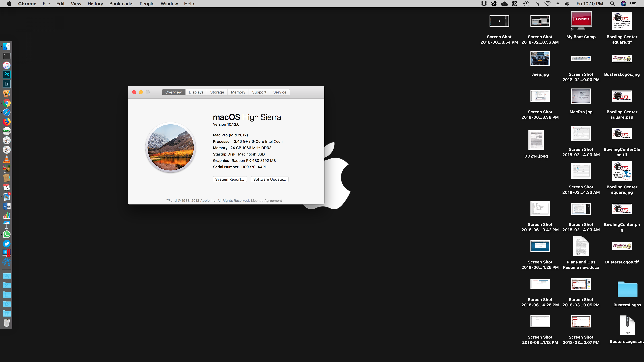Switch to the Storage tab
644x362 pixels.
click(217, 92)
